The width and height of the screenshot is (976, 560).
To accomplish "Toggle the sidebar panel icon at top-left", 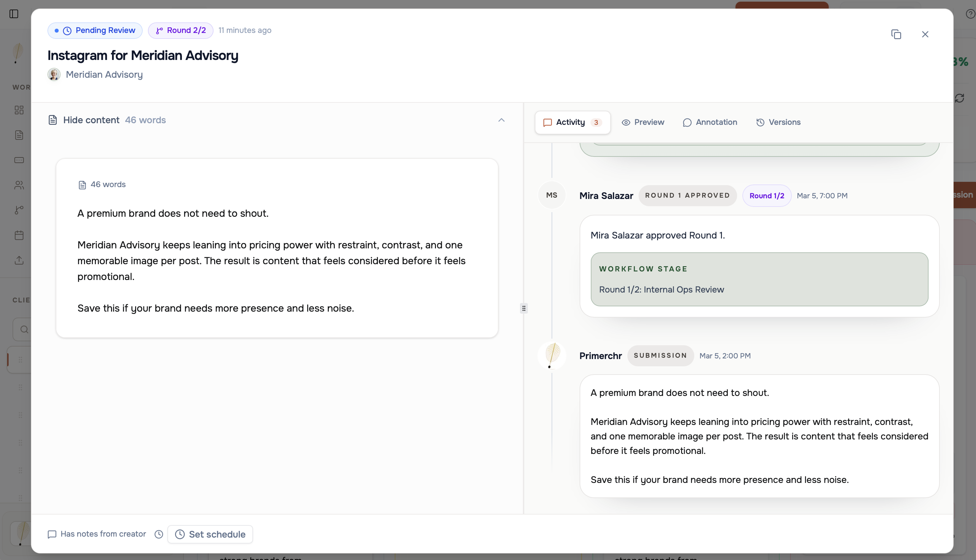I will coord(14,14).
